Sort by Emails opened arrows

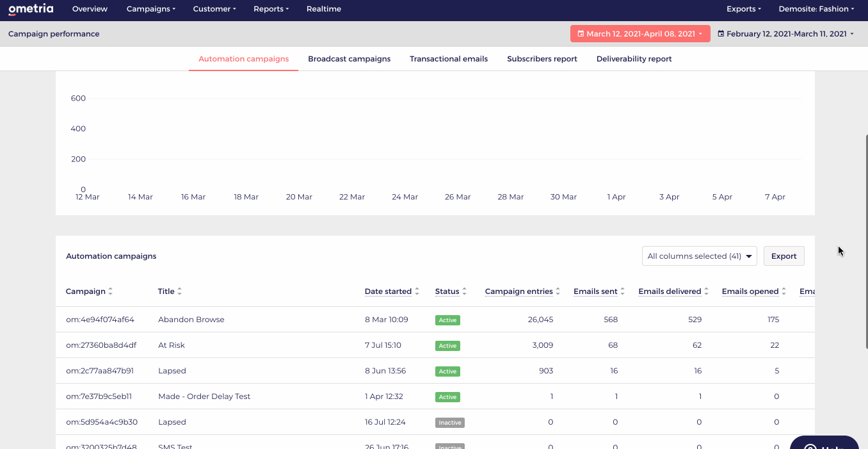(x=784, y=291)
